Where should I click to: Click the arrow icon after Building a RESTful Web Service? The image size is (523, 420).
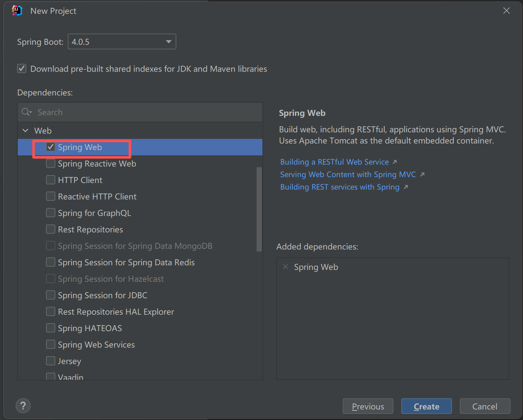point(395,162)
